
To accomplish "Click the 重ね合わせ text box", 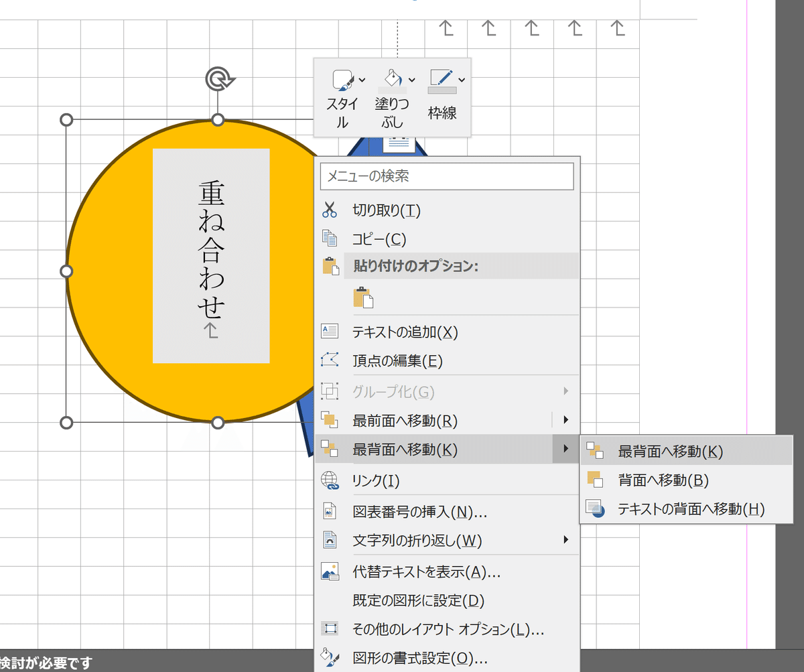I will [211, 256].
